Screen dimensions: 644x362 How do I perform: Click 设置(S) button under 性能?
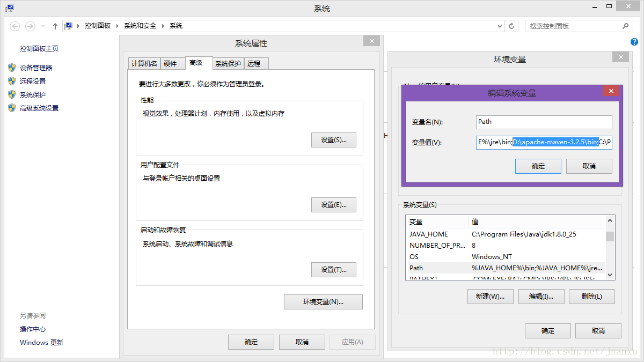(334, 140)
